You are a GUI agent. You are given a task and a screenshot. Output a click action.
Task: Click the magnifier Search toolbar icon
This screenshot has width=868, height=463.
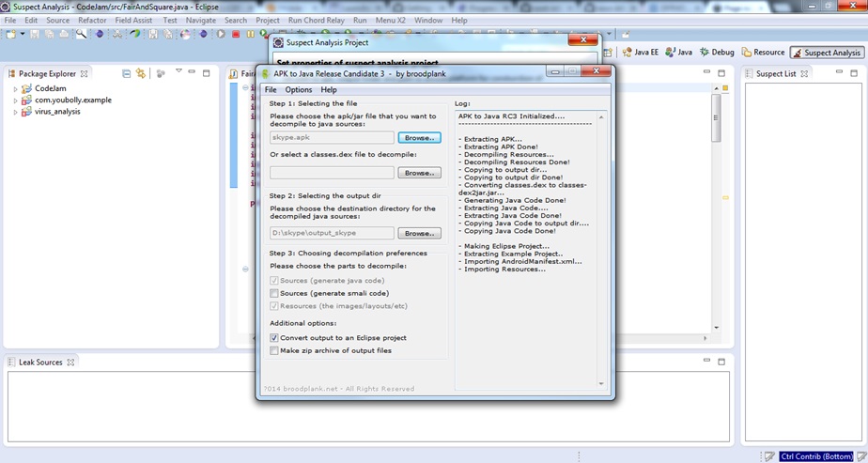[82, 34]
